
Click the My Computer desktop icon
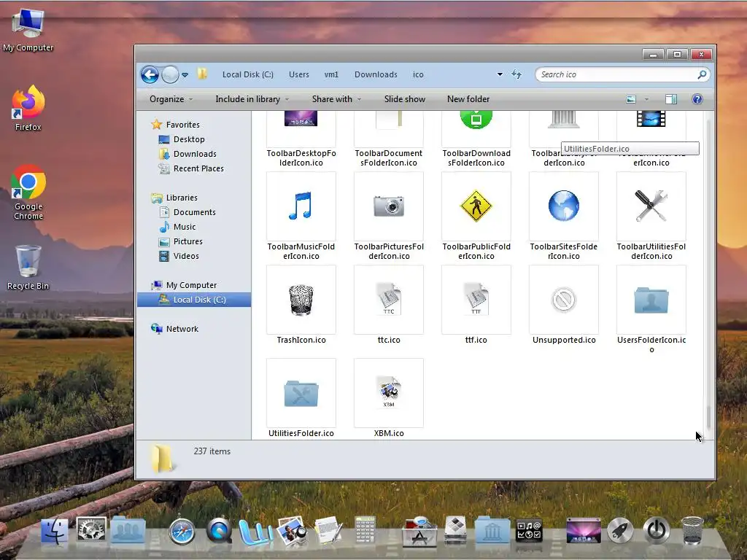(x=28, y=30)
